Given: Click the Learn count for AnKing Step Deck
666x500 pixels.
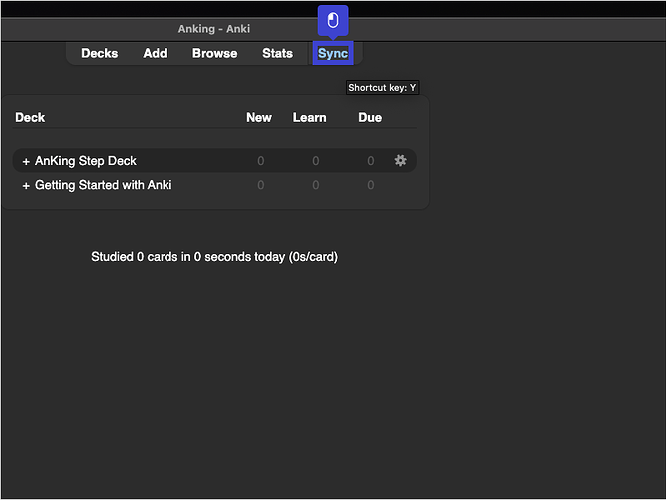Looking at the screenshot, I should pyautogui.click(x=316, y=161).
